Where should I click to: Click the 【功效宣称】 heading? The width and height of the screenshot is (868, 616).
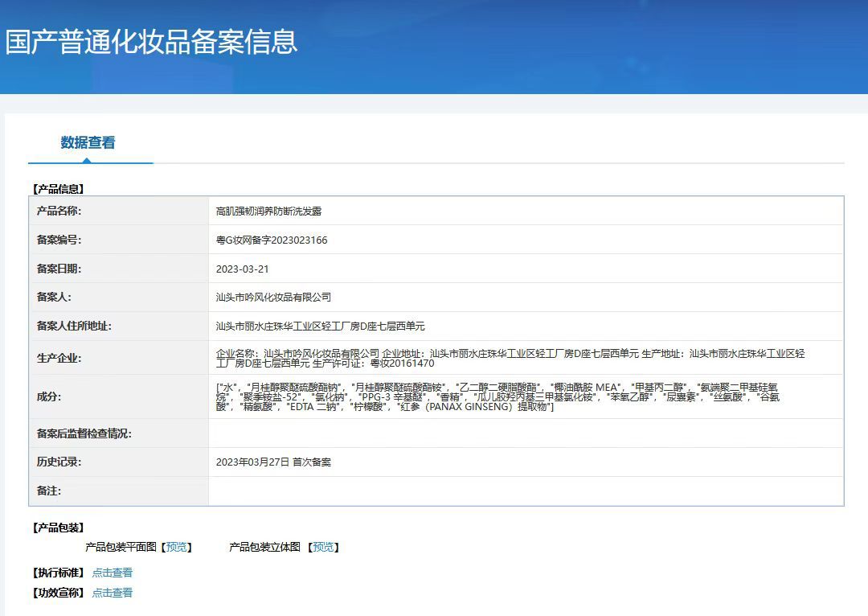(58, 593)
